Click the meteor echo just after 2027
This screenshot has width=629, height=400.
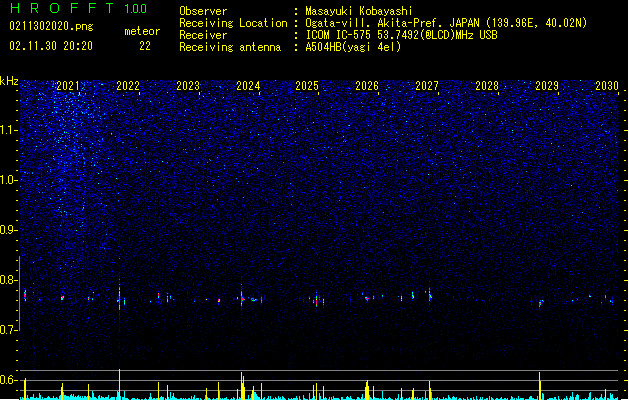click(x=430, y=296)
